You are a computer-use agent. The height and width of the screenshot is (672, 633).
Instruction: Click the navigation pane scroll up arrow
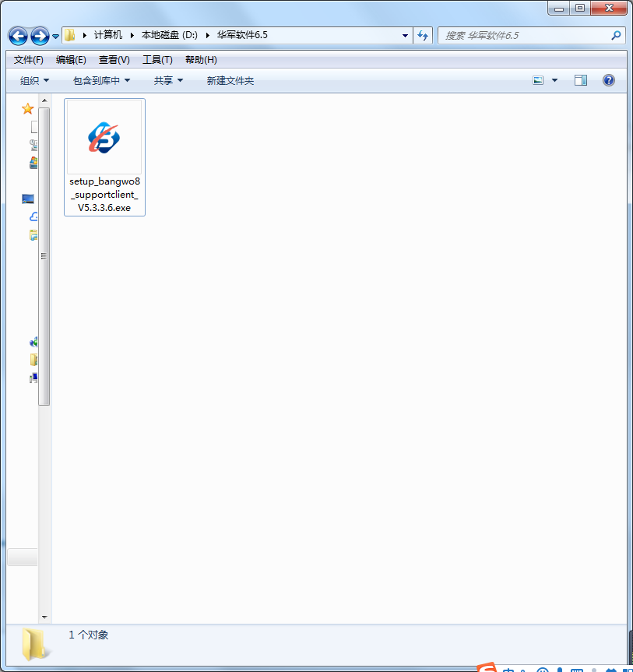(x=44, y=100)
